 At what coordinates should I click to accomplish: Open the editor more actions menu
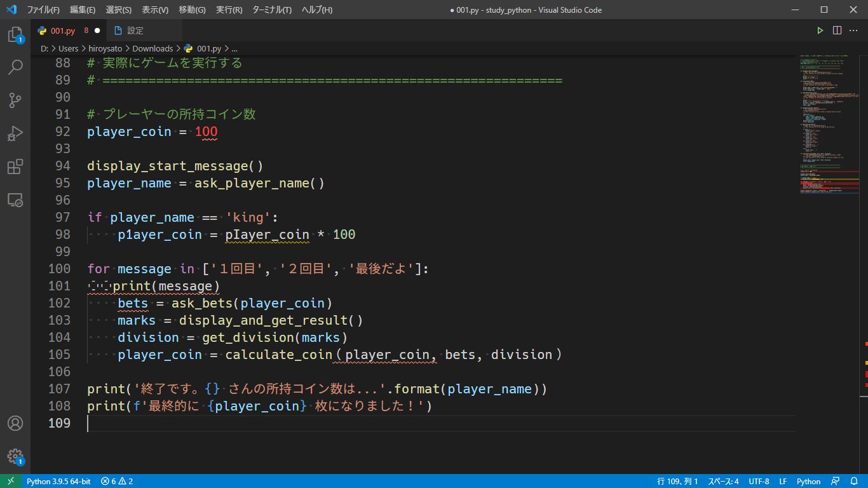point(853,29)
